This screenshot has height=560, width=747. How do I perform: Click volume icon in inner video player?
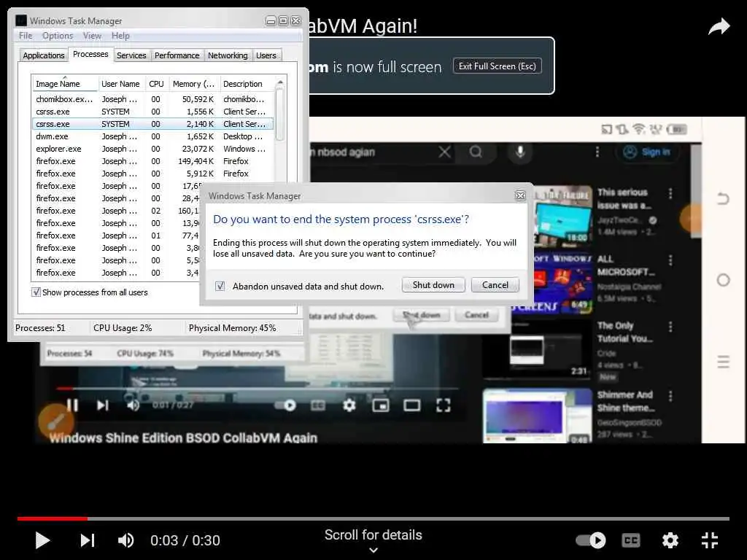(133, 405)
